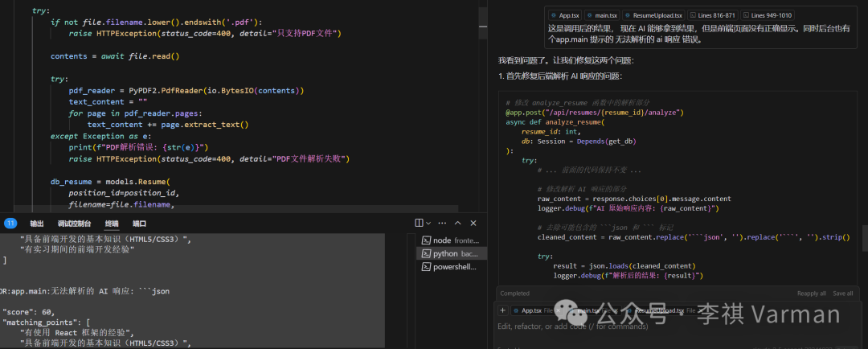Click Reapply all in the chat
This screenshot has height=349, width=868.
tap(812, 294)
